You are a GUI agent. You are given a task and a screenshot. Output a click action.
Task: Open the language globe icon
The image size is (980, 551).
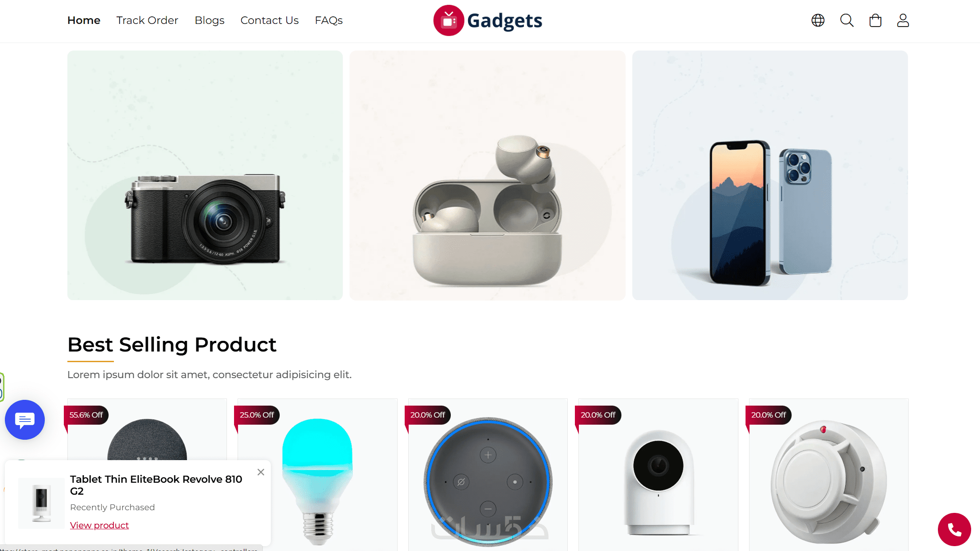tap(818, 20)
